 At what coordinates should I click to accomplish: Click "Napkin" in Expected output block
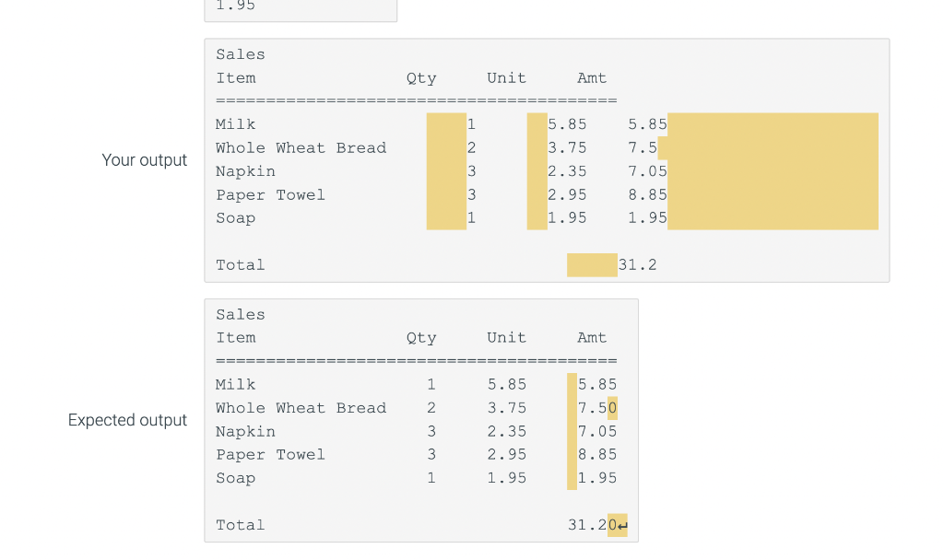[x=245, y=431]
